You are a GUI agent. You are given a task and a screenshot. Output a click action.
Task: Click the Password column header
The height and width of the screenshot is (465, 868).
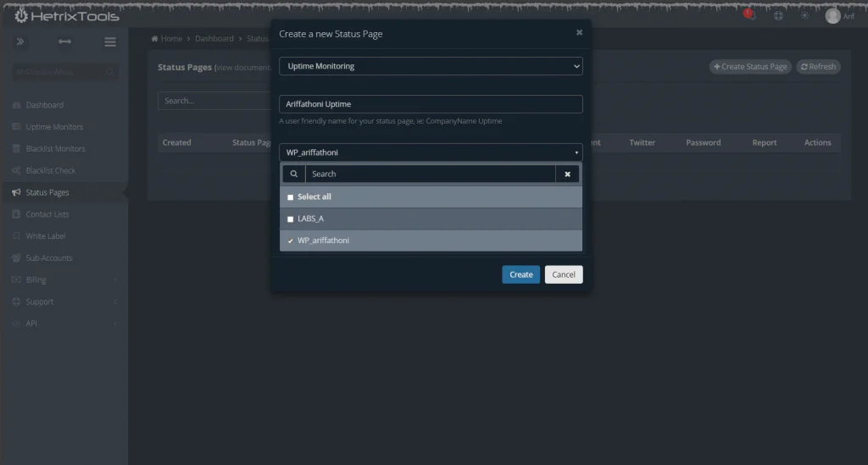click(703, 142)
